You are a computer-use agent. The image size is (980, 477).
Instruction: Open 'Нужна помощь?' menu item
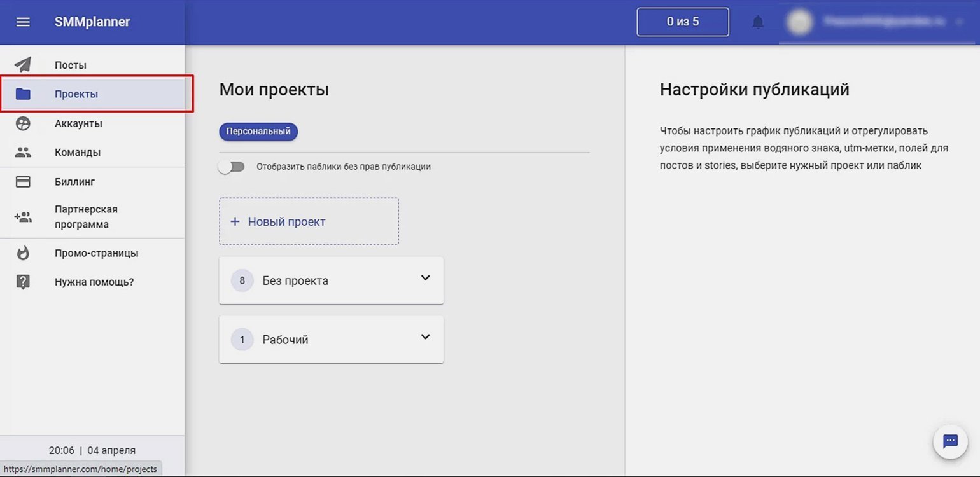pos(94,282)
